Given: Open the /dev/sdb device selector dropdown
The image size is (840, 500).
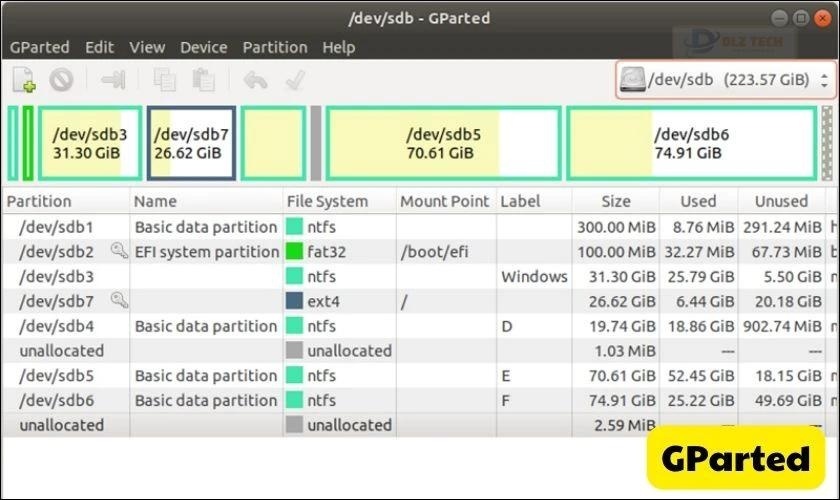Looking at the screenshot, I should pos(725,80).
